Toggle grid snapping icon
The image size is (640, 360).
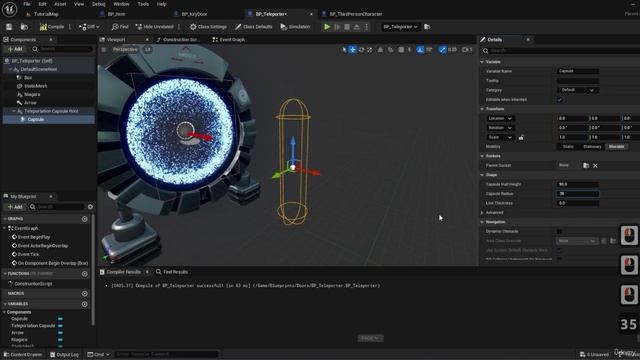(x=401, y=50)
